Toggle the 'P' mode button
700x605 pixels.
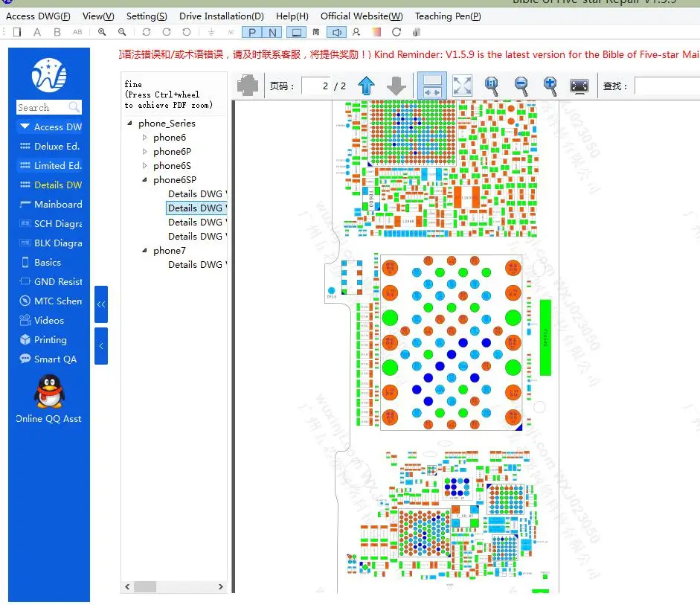click(252, 32)
